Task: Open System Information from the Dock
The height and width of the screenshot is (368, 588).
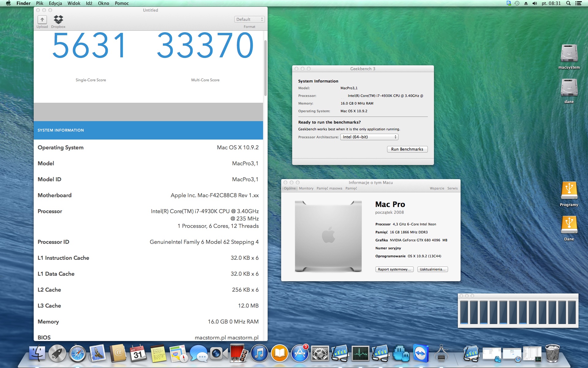Action: 441,354
